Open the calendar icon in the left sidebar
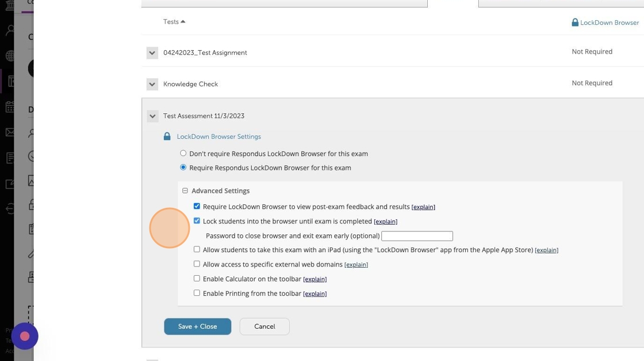 [x=10, y=107]
